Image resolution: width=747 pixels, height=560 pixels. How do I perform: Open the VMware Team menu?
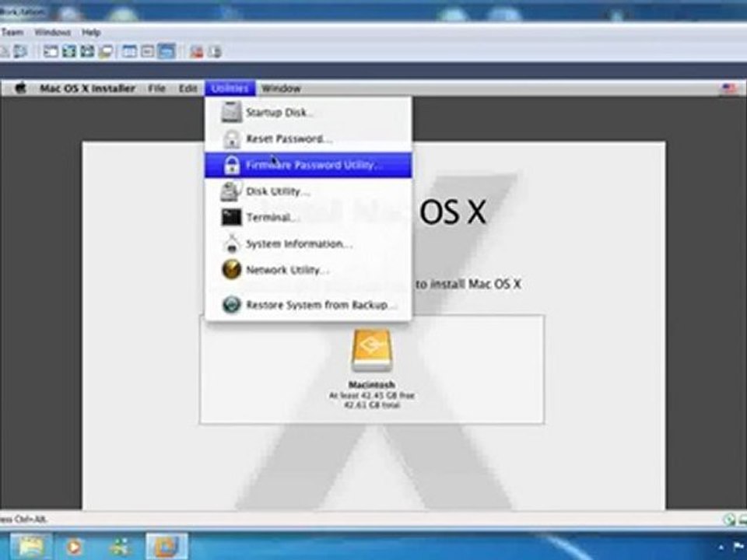click(x=12, y=33)
